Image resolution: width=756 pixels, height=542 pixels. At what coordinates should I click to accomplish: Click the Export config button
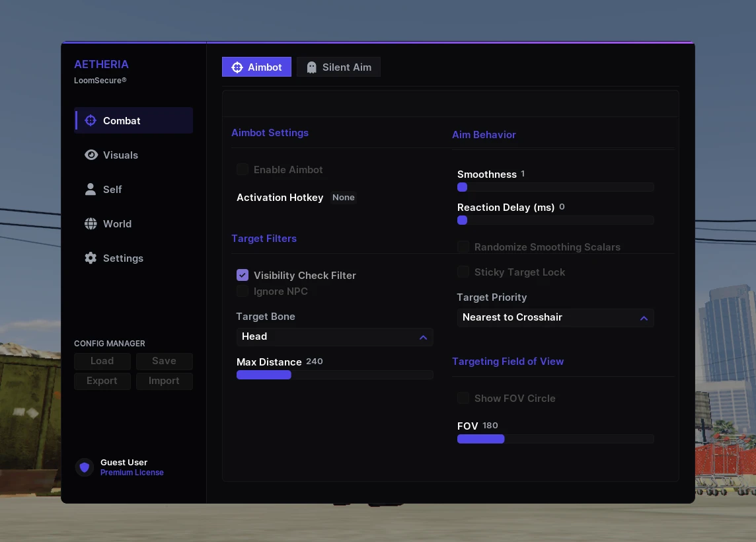pos(102,381)
